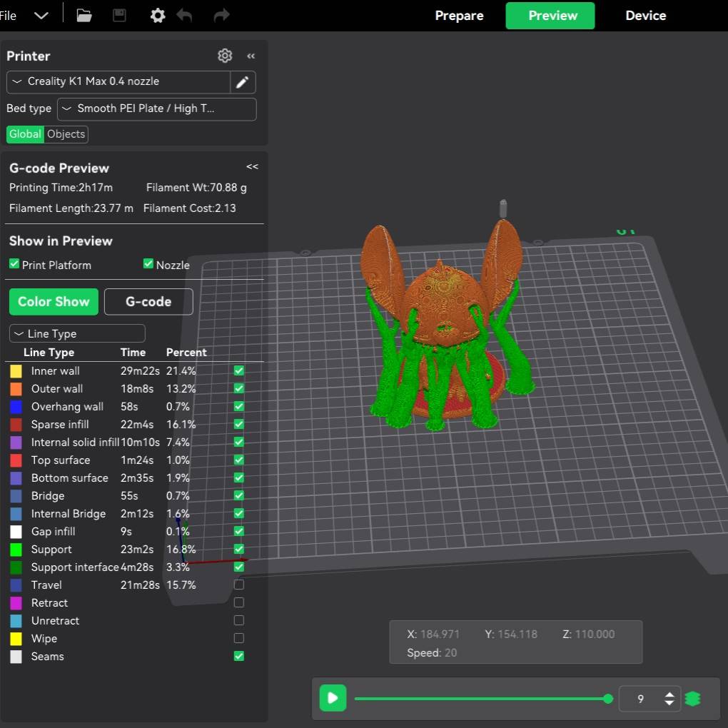Screen dimensions: 728x728
Task: Undo the last action
Action: pyautogui.click(x=185, y=16)
